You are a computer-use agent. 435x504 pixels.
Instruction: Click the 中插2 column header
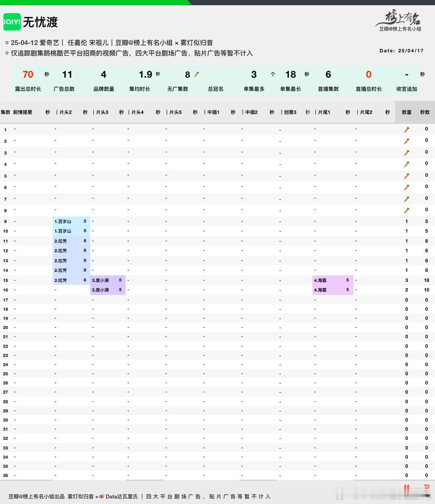pos(251,112)
